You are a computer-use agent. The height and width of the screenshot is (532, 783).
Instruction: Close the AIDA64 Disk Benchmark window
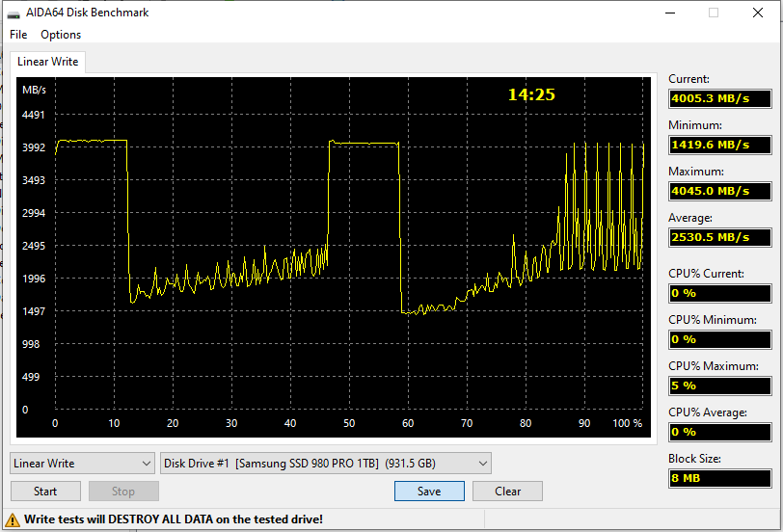pyautogui.click(x=758, y=13)
